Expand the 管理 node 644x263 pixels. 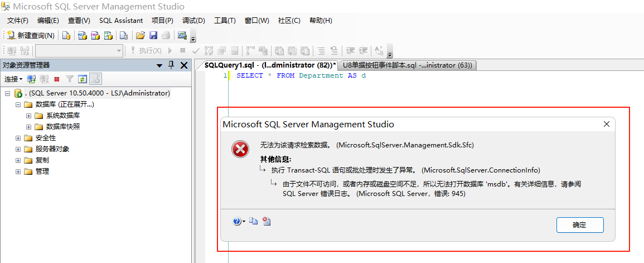pyautogui.click(x=18, y=171)
